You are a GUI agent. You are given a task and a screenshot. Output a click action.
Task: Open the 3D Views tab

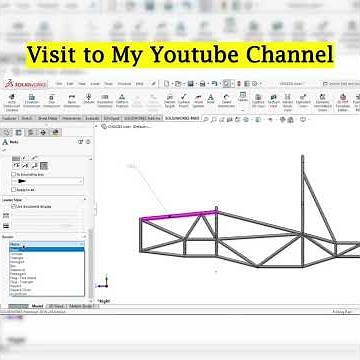(56, 306)
